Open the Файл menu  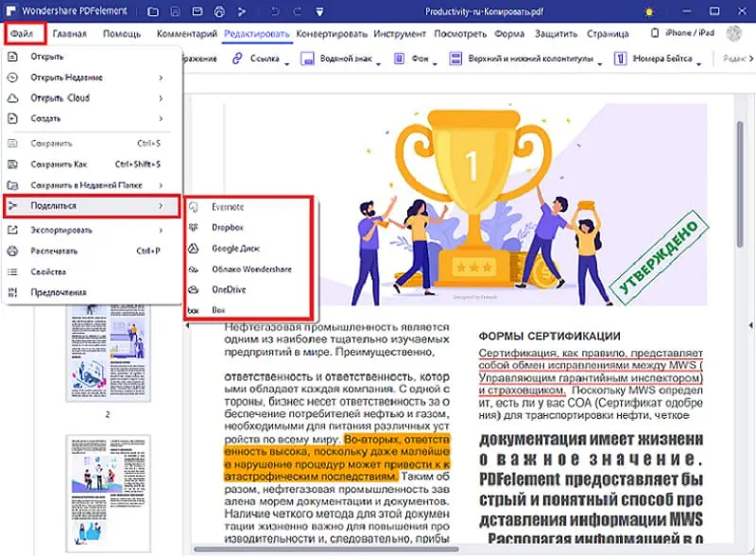pos(23,33)
